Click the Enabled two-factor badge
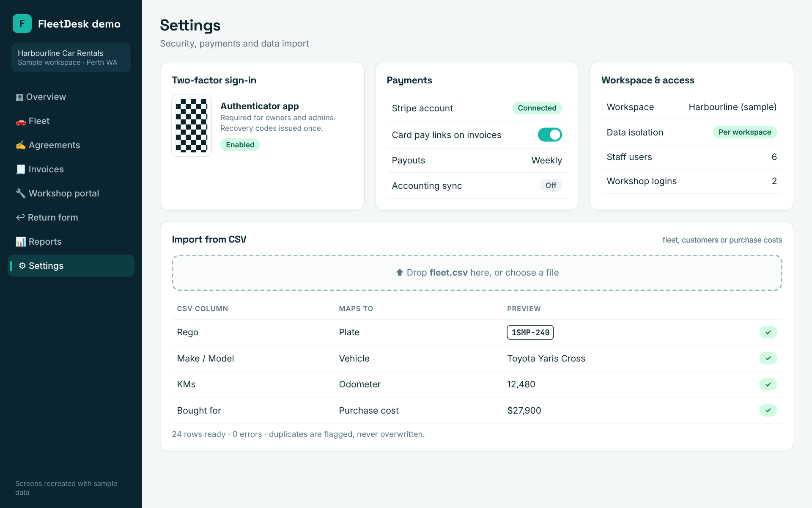 [x=240, y=145]
